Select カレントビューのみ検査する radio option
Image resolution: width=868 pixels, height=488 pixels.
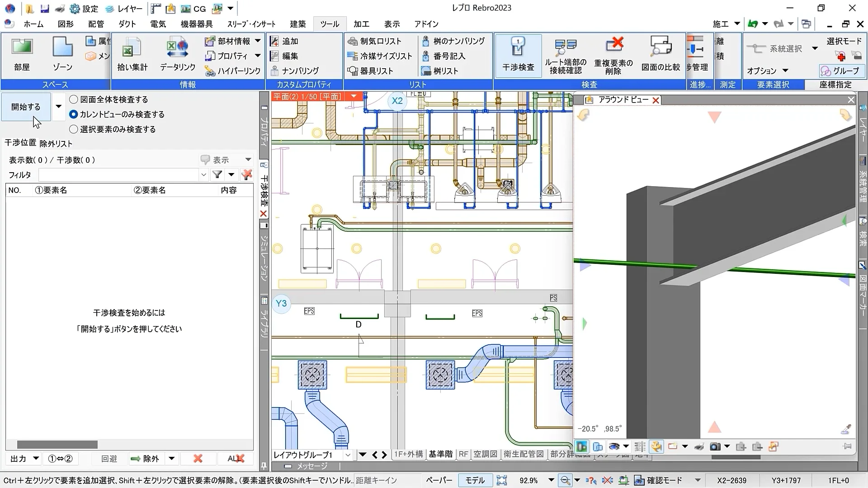74,114
